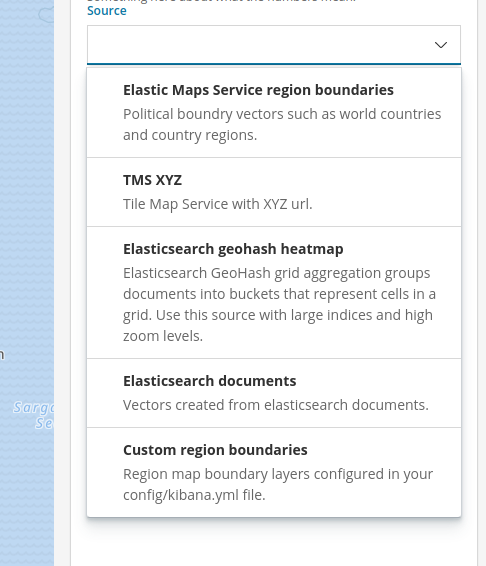Select Elastic Maps Service region boundaries
486x566 pixels.
click(x=274, y=113)
